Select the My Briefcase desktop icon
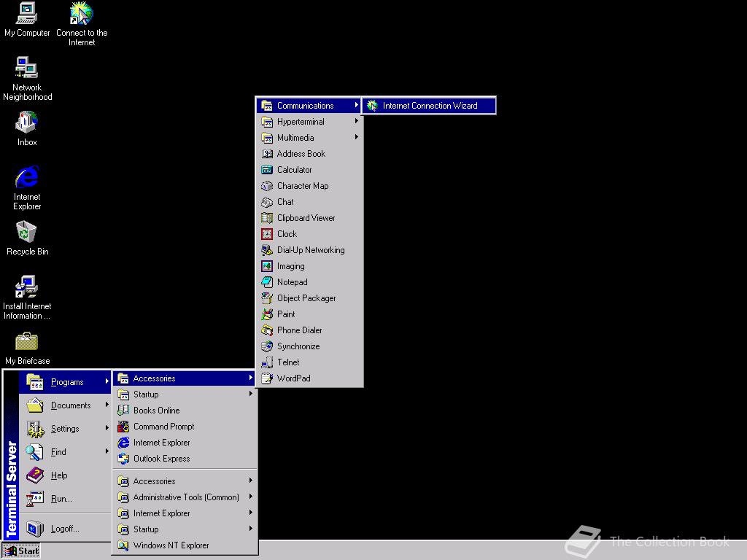 (27, 349)
